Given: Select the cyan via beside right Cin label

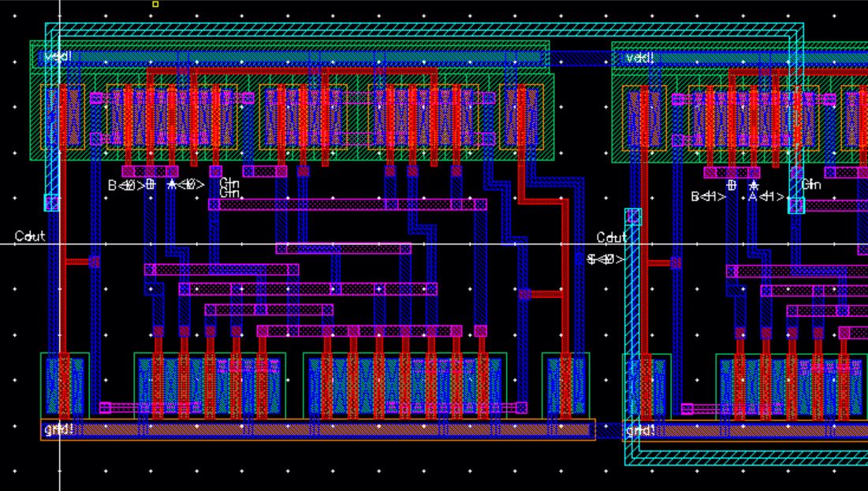Looking at the screenshot, I should [796, 206].
